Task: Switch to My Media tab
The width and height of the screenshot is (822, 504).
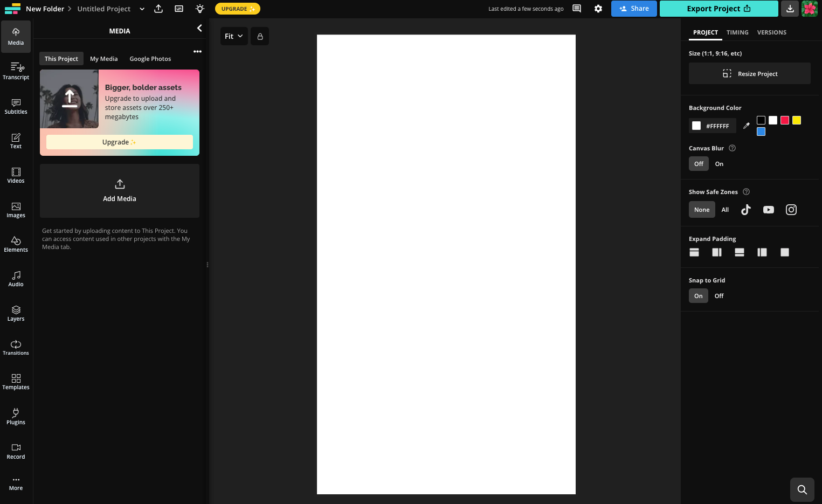Action: click(x=103, y=59)
